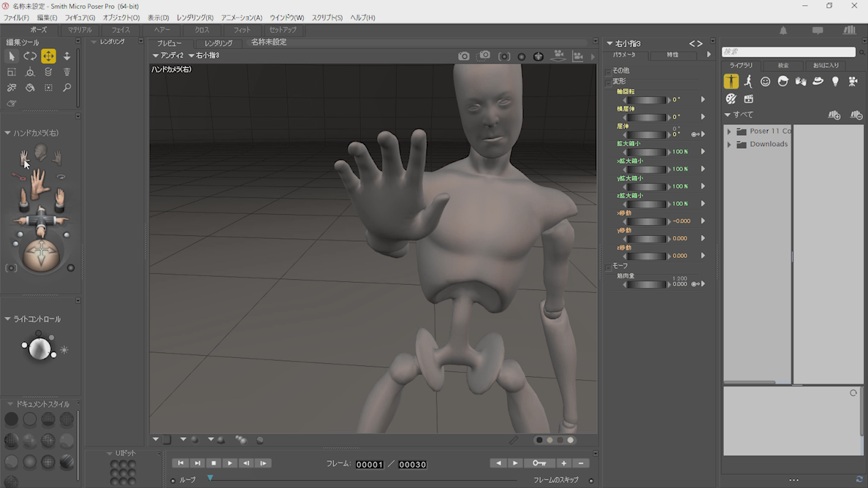Open the Lights library category
This screenshot has height=488, width=868.
click(835, 81)
